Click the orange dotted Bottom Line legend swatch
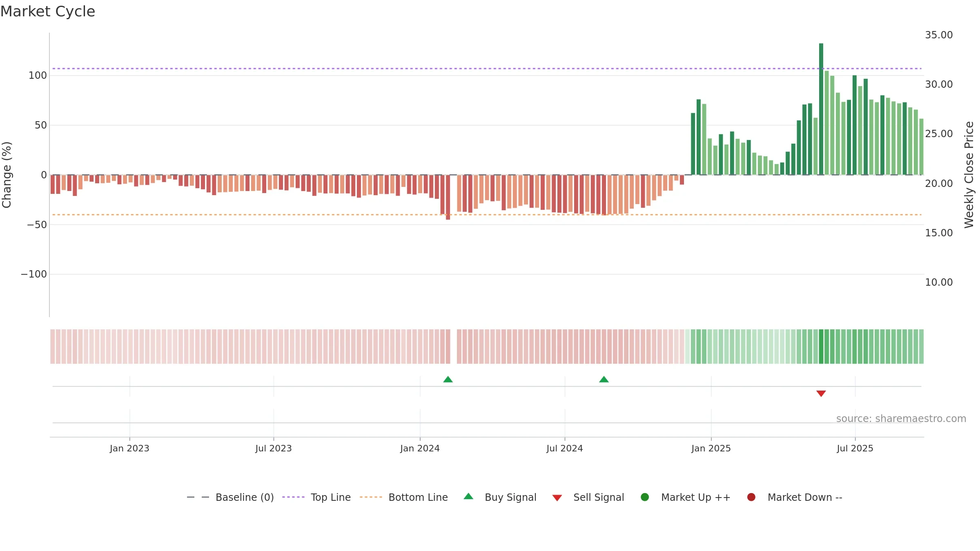 (x=371, y=497)
